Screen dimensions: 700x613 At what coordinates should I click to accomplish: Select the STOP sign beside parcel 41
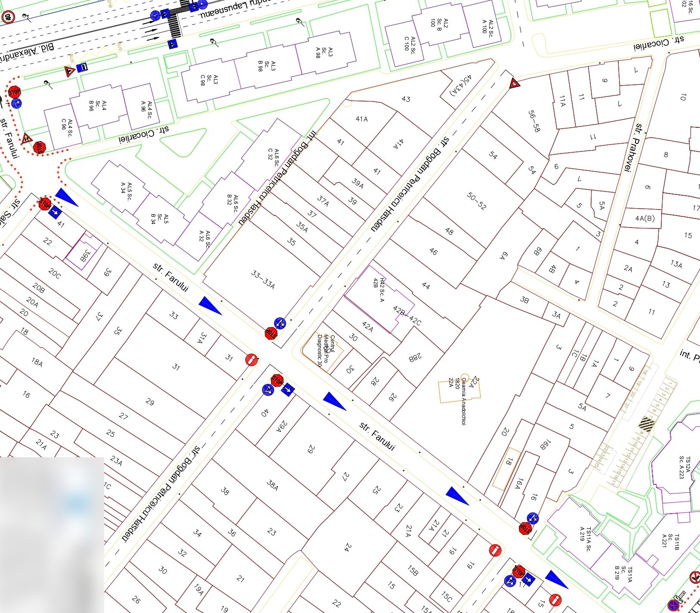pyautogui.click(x=45, y=203)
